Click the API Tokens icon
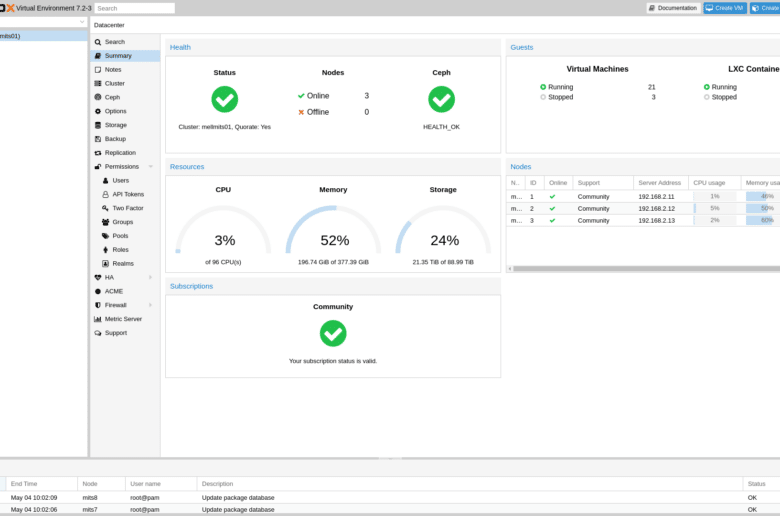The width and height of the screenshot is (780, 516). [105, 195]
